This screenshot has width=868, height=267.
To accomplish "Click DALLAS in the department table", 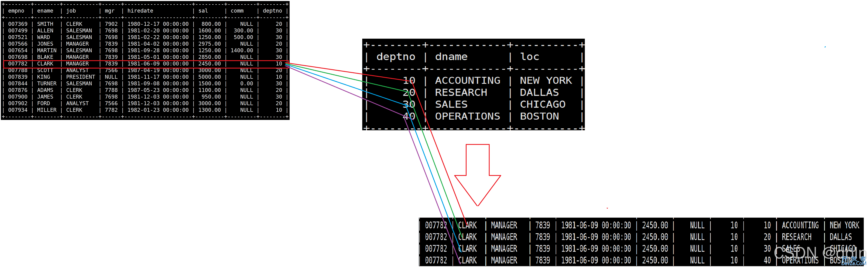I will coord(540,93).
